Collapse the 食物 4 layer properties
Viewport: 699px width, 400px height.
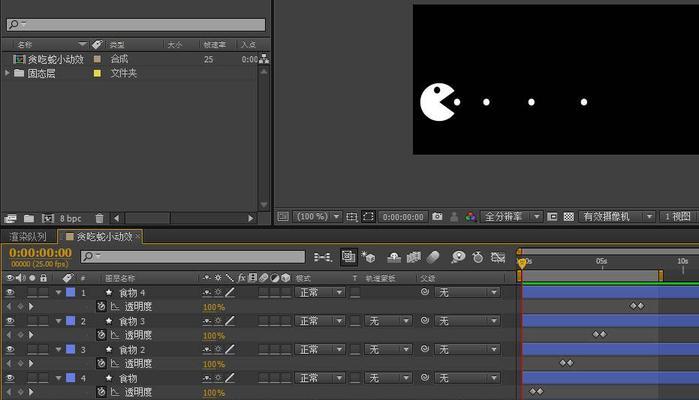(58, 293)
